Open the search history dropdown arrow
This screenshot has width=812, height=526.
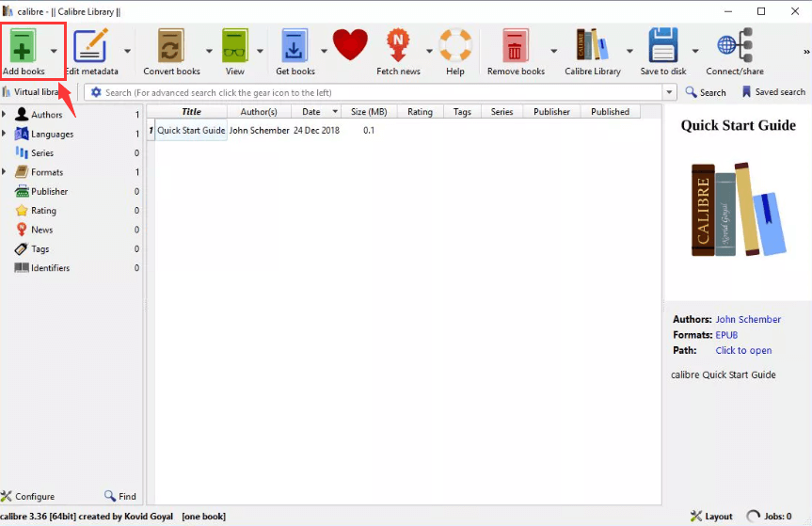(x=670, y=92)
